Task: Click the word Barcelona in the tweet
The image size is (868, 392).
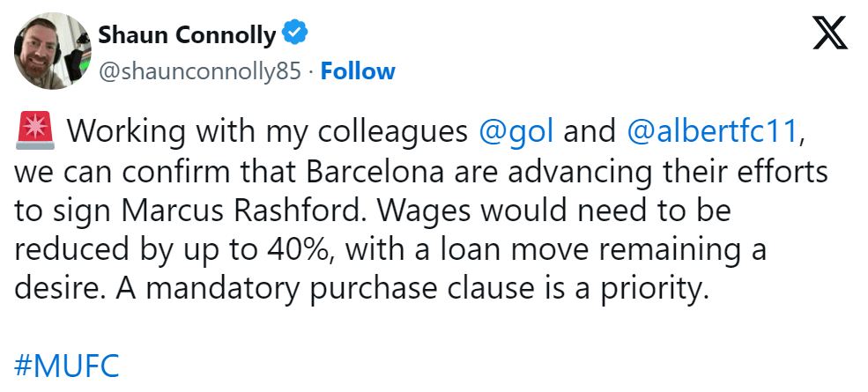Action: pyautogui.click(x=375, y=171)
